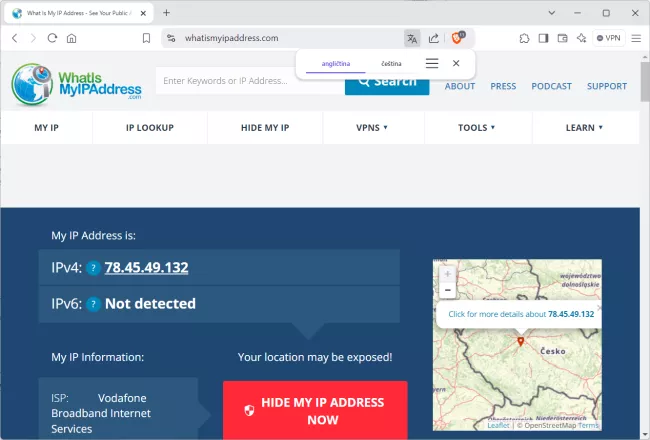Click the share page icon

click(x=434, y=38)
